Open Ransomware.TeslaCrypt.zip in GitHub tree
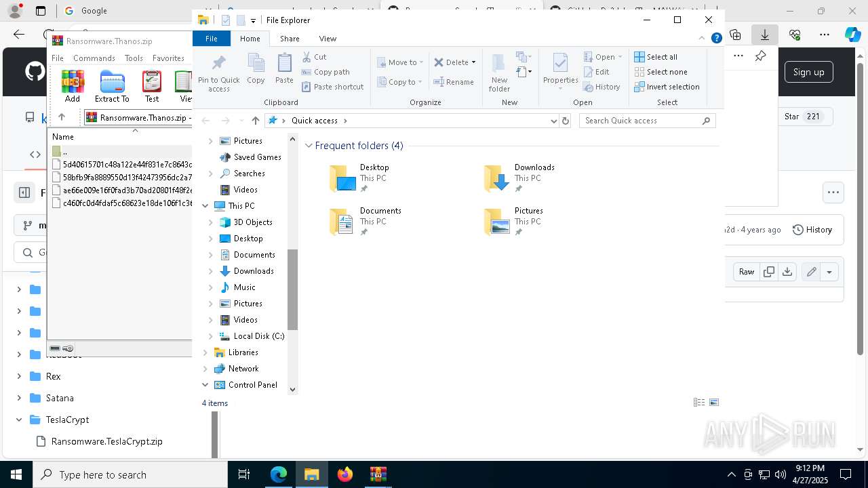Image resolution: width=868 pixels, height=488 pixels. [107, 441]
